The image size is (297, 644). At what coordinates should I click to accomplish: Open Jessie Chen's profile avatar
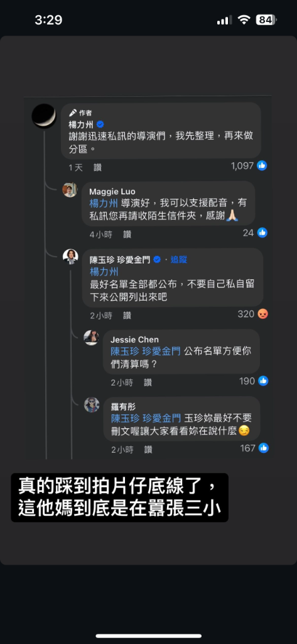pyautogui.click(x=91, y=338)
